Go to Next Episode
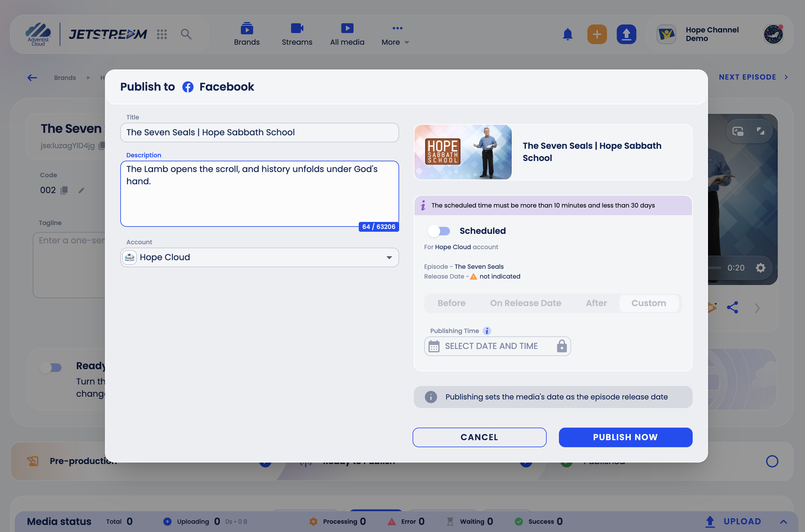 point(753,77)
